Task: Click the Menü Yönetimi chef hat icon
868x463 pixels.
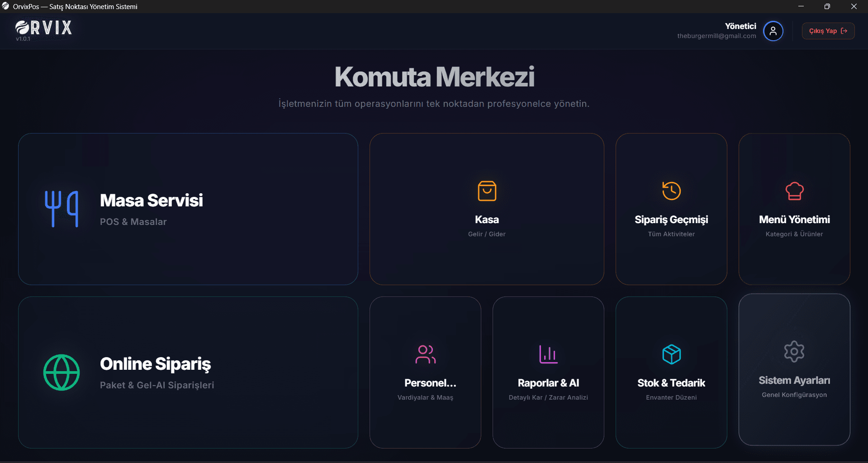Action: 794,191
